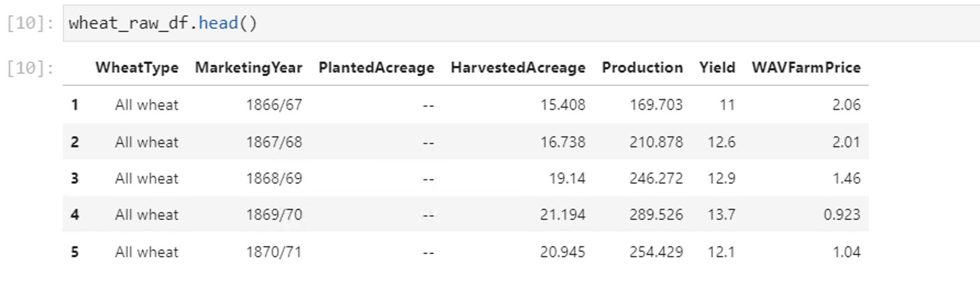Click the PlantedAcreage column header
Image resolution: width=980 pixels, height=288 pixels.
point(376,68)
